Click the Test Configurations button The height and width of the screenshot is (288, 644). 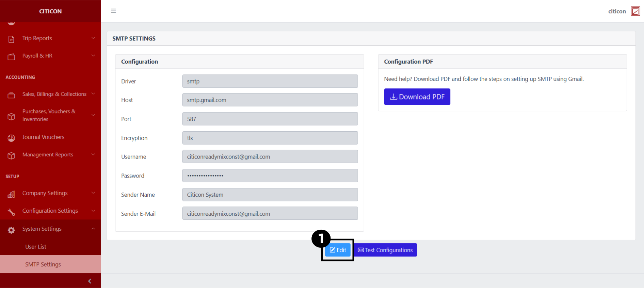pyautogui.click(x=385, y=250)
